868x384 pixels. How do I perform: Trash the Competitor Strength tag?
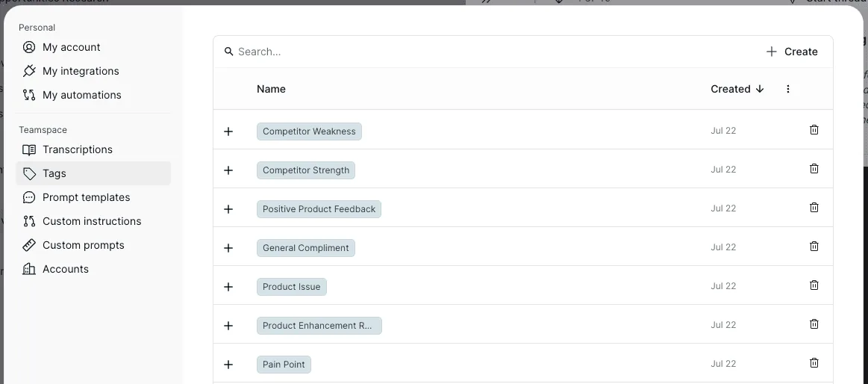point(814,168)
